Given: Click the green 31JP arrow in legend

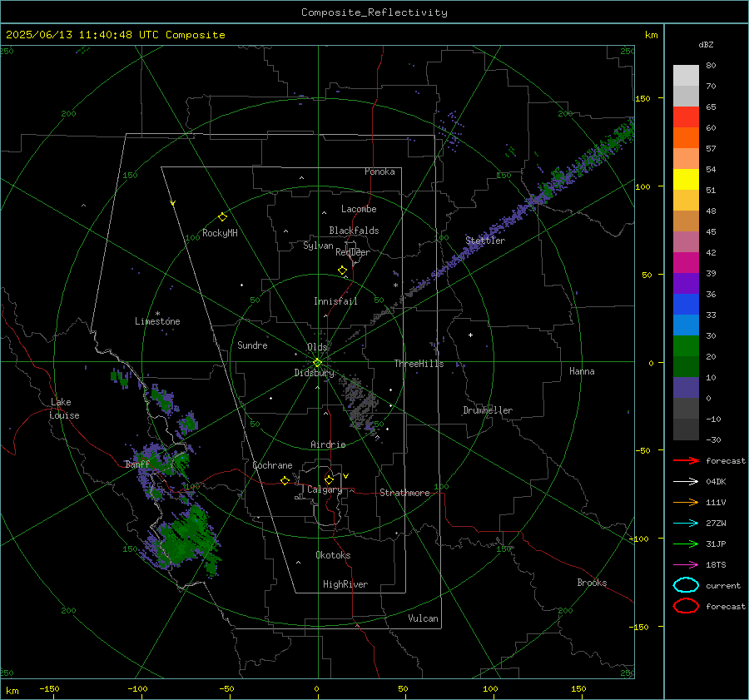Looking at the screenshot, I should click(686, 544).
